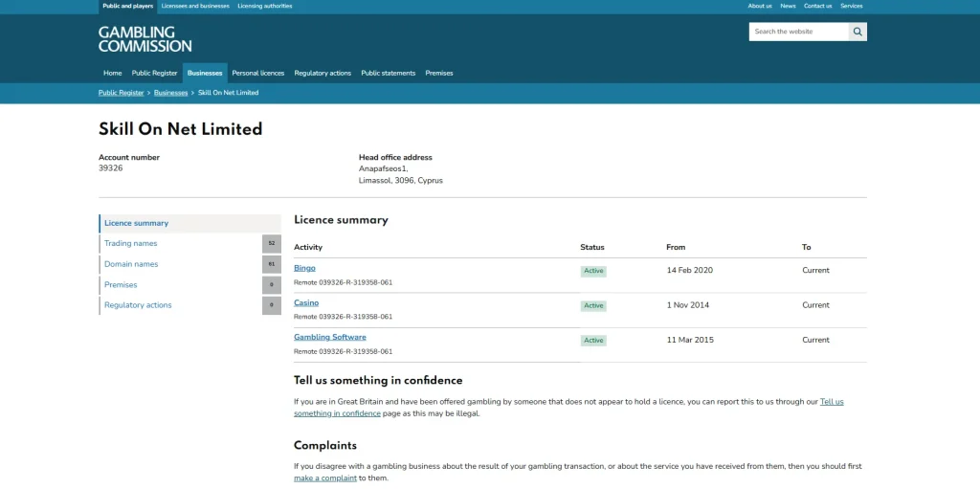Click the Activity column header
Image resolution: width=980 pixels, height=489 pixels.
308,248
